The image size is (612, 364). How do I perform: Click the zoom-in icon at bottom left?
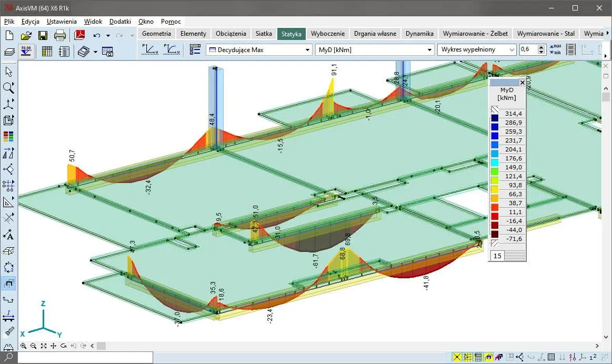23,346
